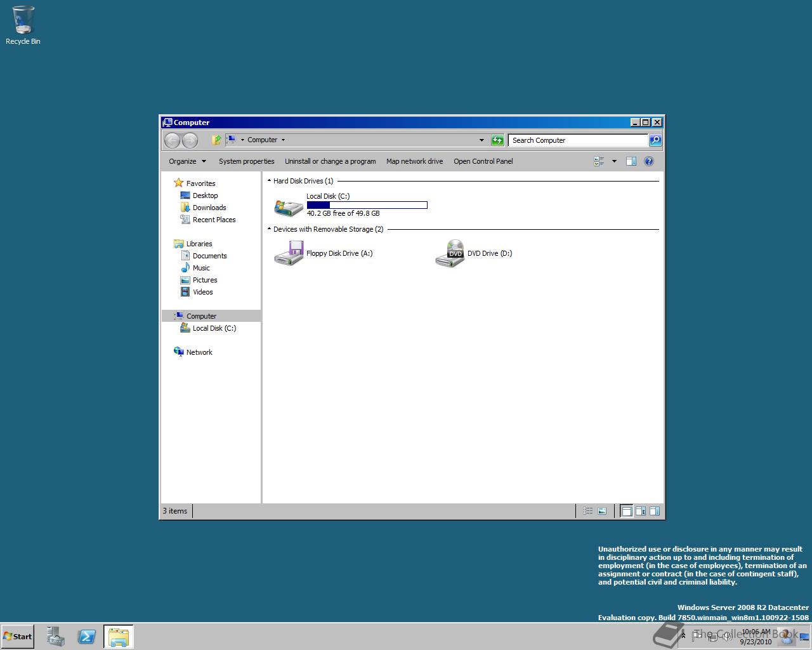The height and width of the screenshot is (650, 812).
Task: Click the Favorites star icon
Action: pos(179,183)
